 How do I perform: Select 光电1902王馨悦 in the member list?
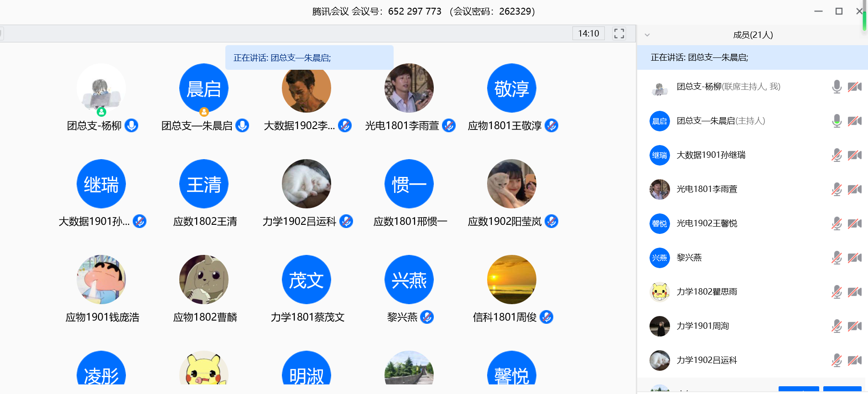coord(707,223)
